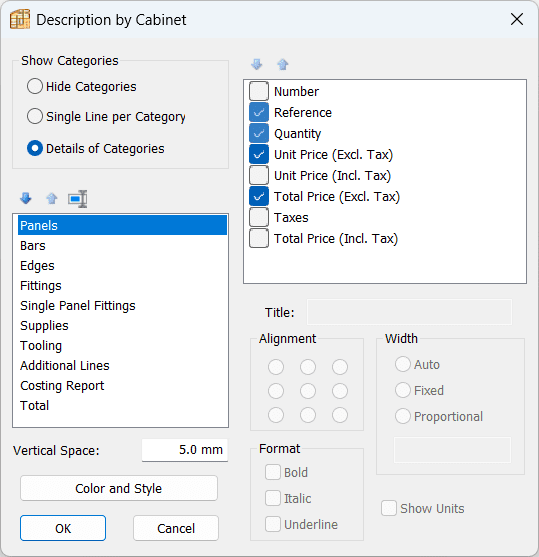Toggle the Quantity checkbox
The width and height of the screenshot is (539, 557).
[x=259, y=133]
